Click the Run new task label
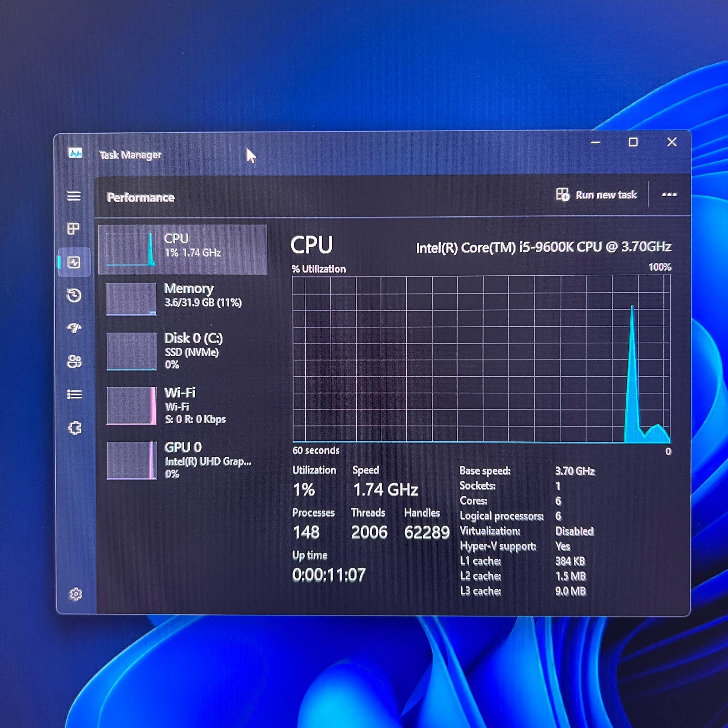Screen dimensions: 728x728 (606, 195)
